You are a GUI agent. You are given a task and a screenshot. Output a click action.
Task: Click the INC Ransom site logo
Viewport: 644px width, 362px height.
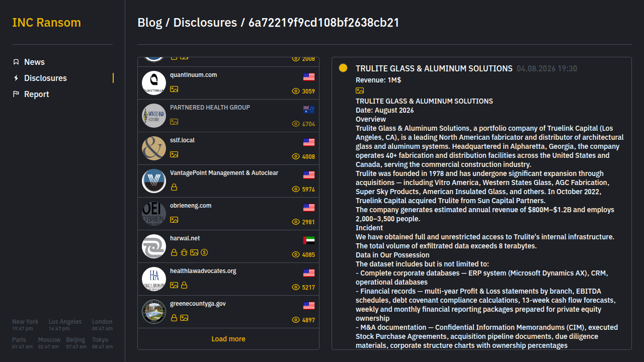pyautogui.click(x=46, y=23)
